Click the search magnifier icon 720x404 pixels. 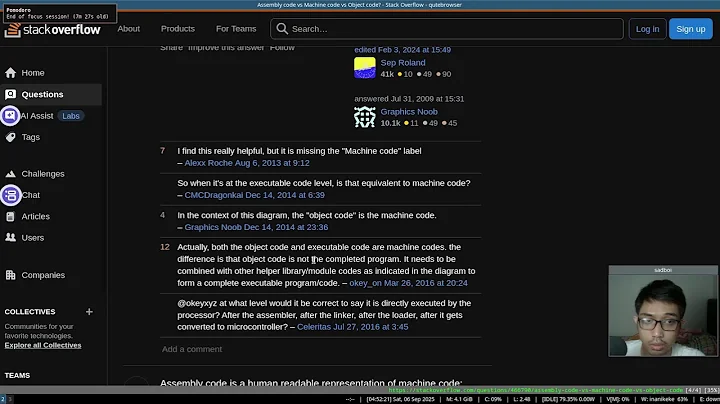pyautogui.click(x=282, y=29)
